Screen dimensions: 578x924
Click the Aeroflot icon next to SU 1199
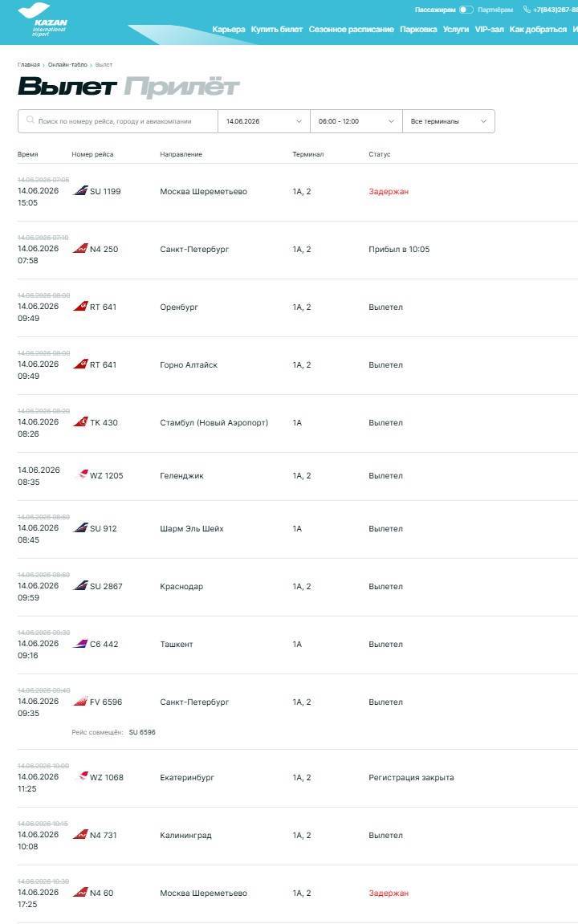pos(80,191)
